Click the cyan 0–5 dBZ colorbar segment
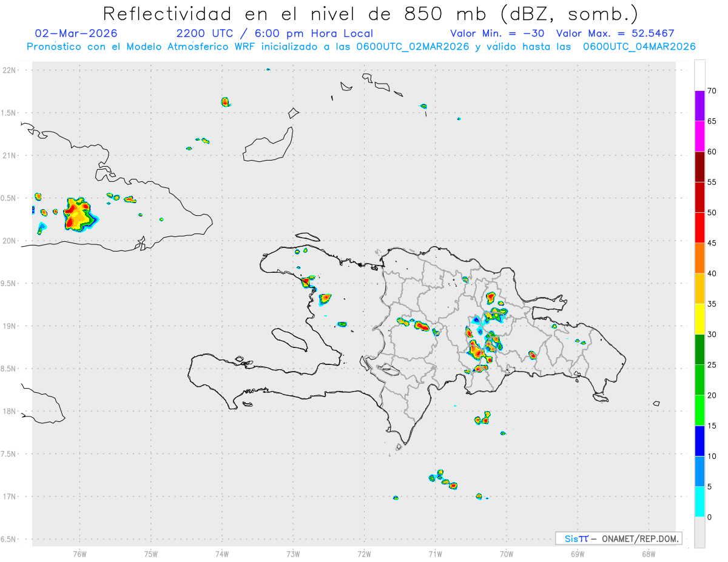 pos(699,501)
